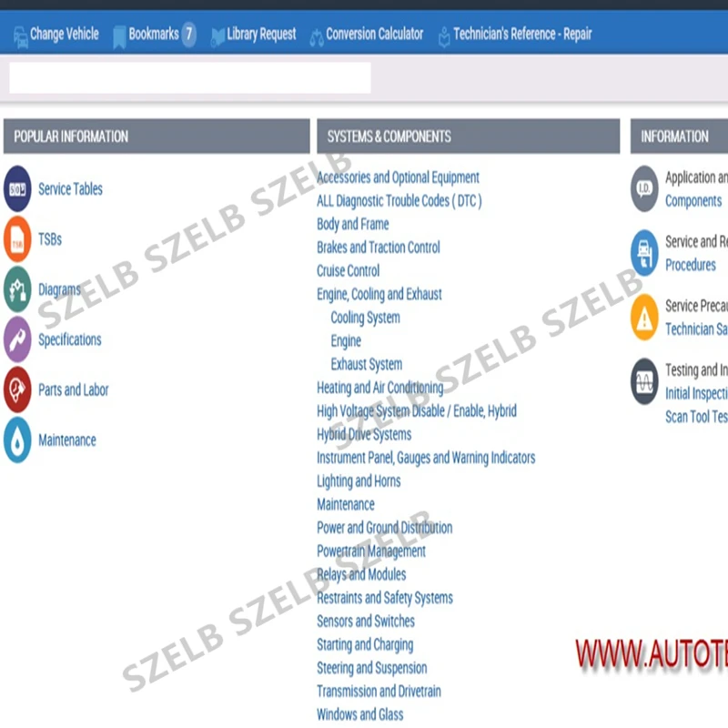Image resolution: width=728 pixels, height=728 pixels.
Task: Open Brakes and Traction Control
Action: coord(379,247)
